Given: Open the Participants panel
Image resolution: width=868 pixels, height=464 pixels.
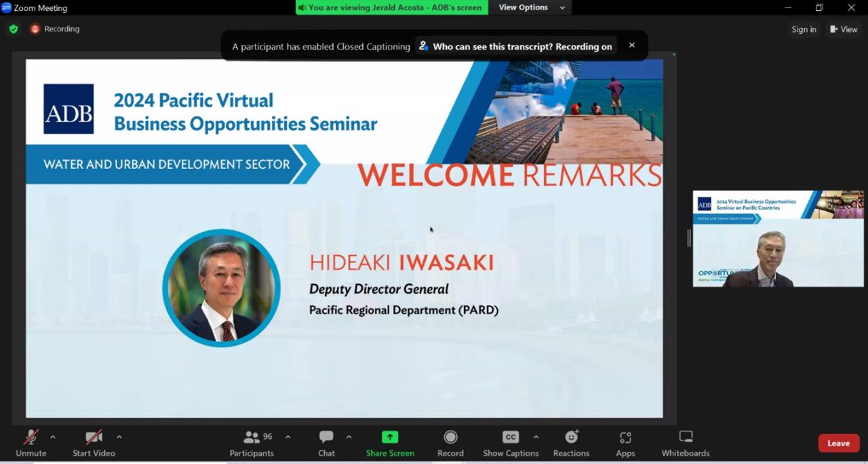Looking at the screenshot, I should coord(252,443).
